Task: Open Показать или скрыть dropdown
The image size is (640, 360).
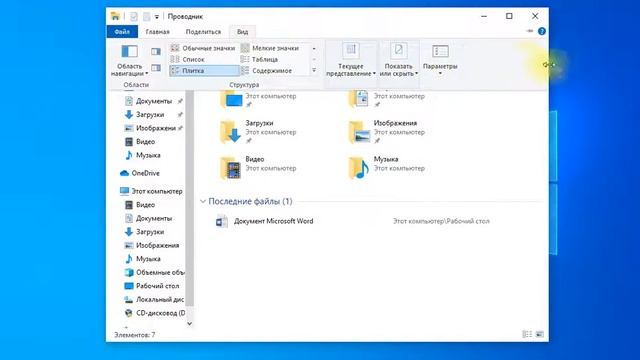Action: pos(398,60)
